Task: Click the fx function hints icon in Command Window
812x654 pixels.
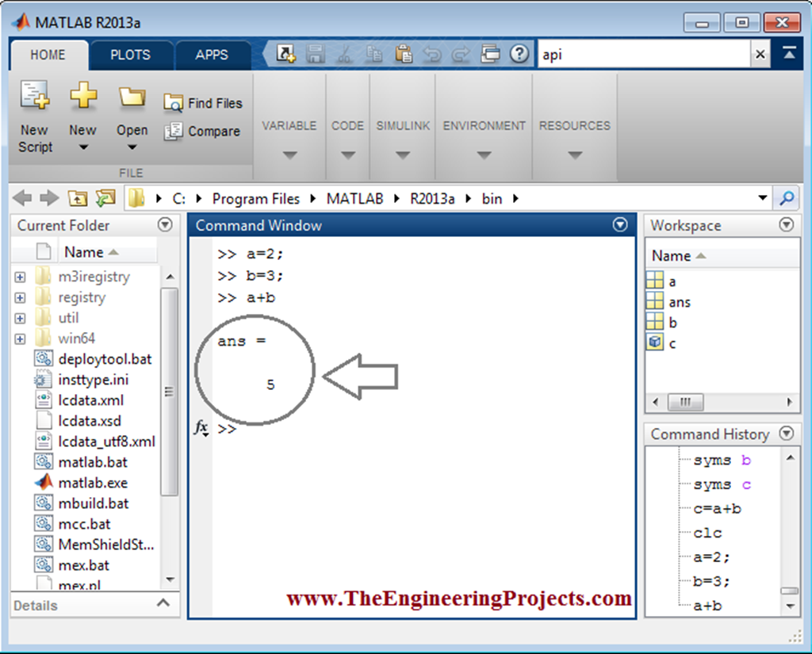Action: click(201, 429)
